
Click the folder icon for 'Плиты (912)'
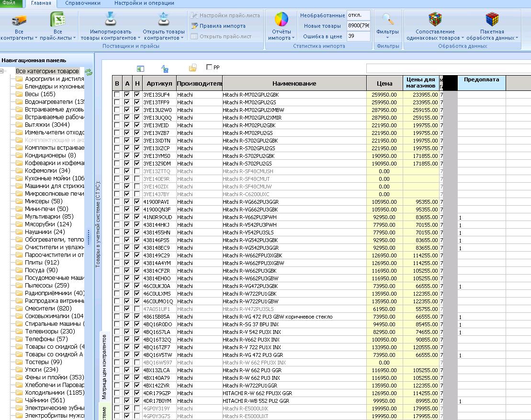pos(19,263)
